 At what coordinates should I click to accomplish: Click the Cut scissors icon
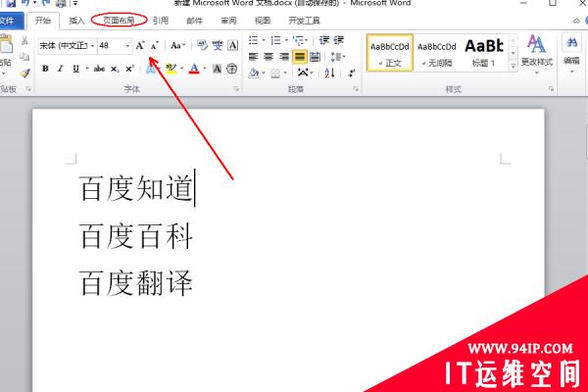point(24,40)
